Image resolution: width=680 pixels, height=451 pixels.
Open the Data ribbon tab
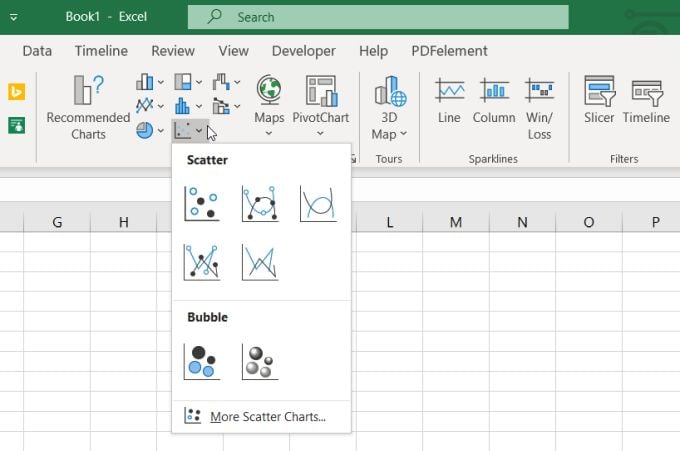(37, 51)
